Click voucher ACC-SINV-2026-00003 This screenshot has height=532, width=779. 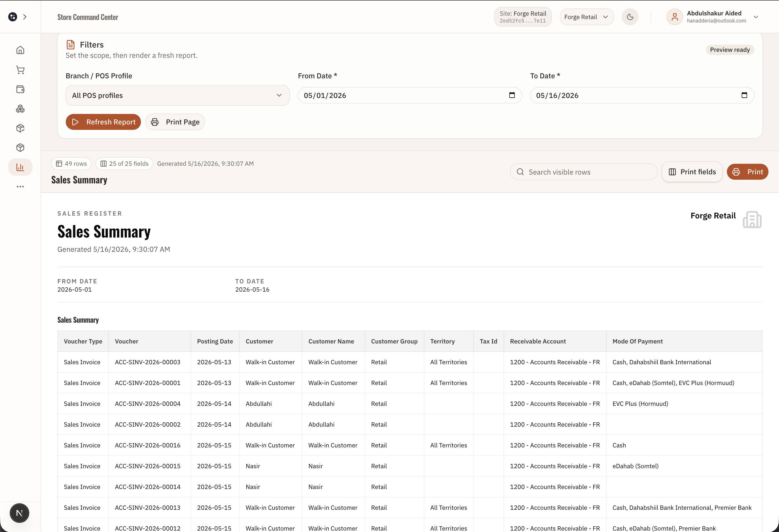pyautogui.click(x=147, y=362)
